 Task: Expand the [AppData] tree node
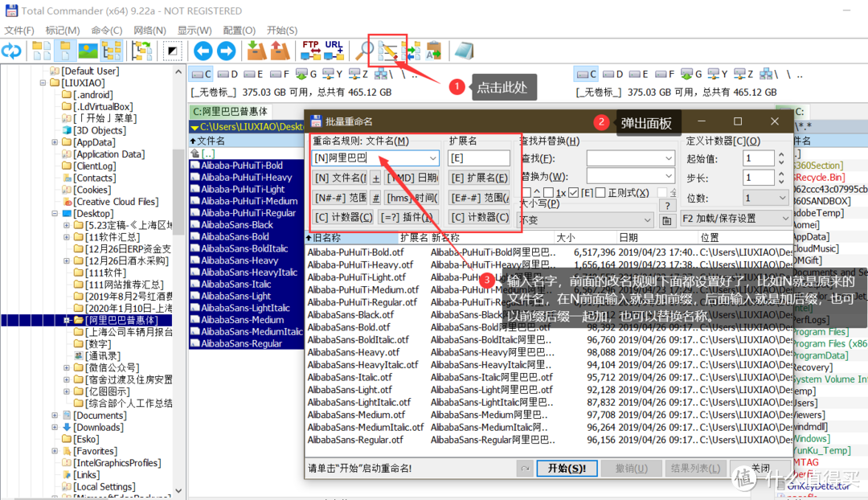55,142
